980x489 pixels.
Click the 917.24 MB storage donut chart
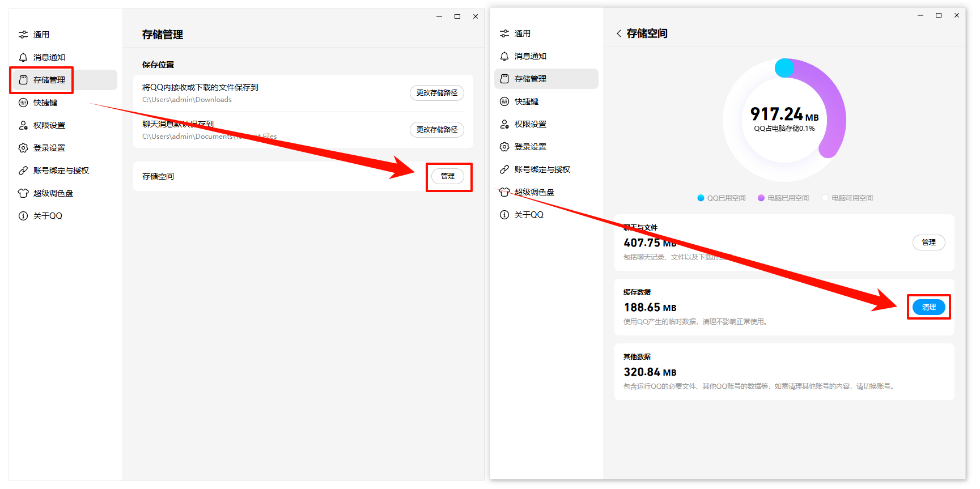pyautogui.click(x=784, y=120)
